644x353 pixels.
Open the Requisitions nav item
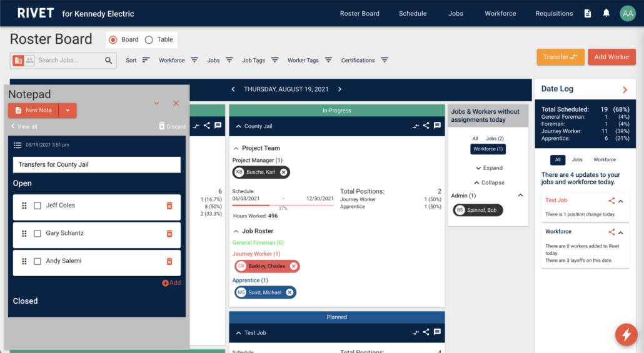click(554, 14)
